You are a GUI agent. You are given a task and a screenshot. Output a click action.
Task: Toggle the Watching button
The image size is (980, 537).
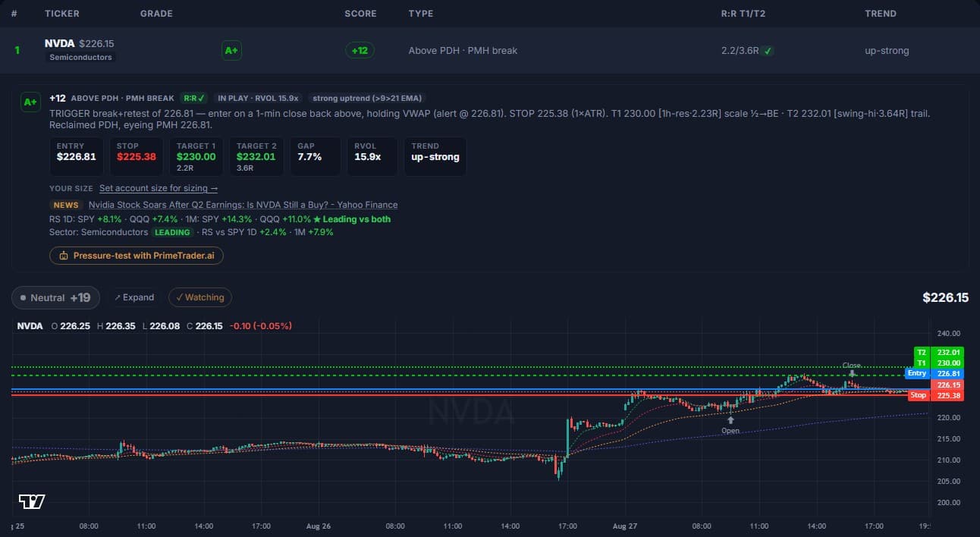(200, 297)
